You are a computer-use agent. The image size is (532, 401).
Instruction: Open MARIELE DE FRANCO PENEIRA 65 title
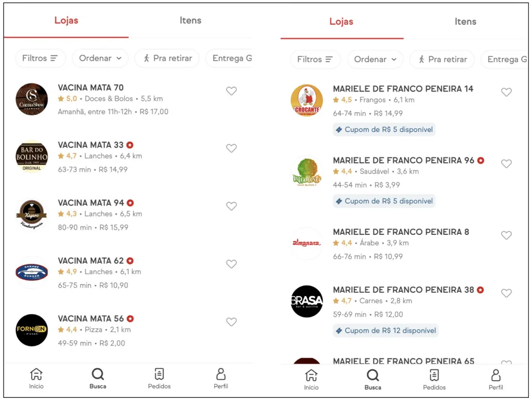coord(403,360)
